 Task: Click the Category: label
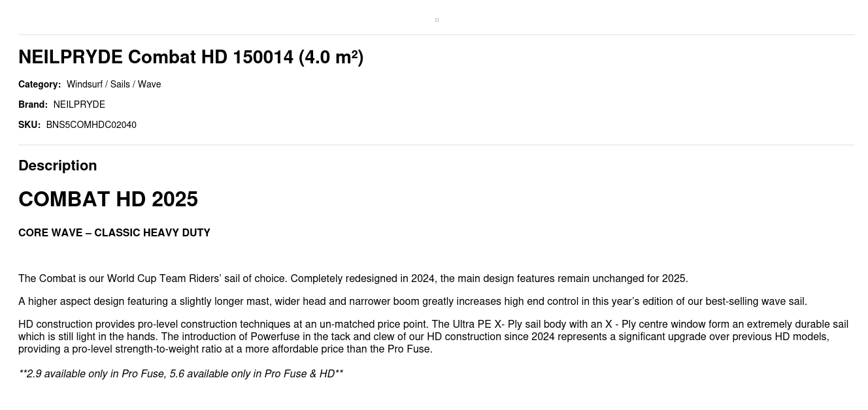click(x=39, y=84)
